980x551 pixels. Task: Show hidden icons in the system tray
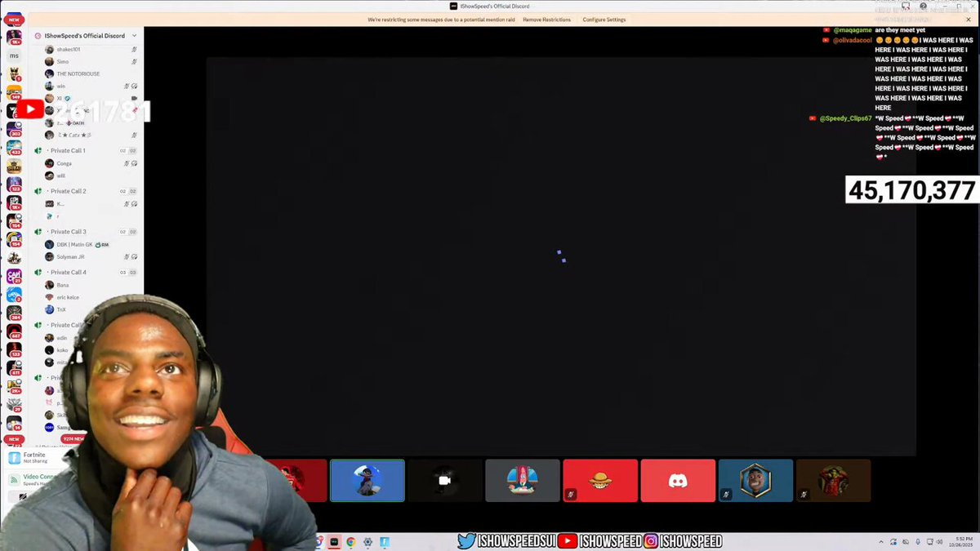pos(883,541)
